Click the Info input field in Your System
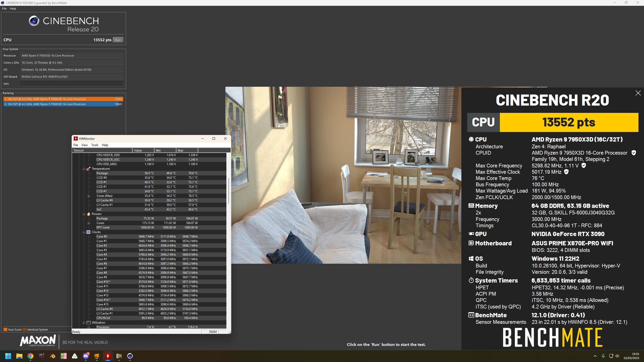644x362 pixels. point(72,84)
